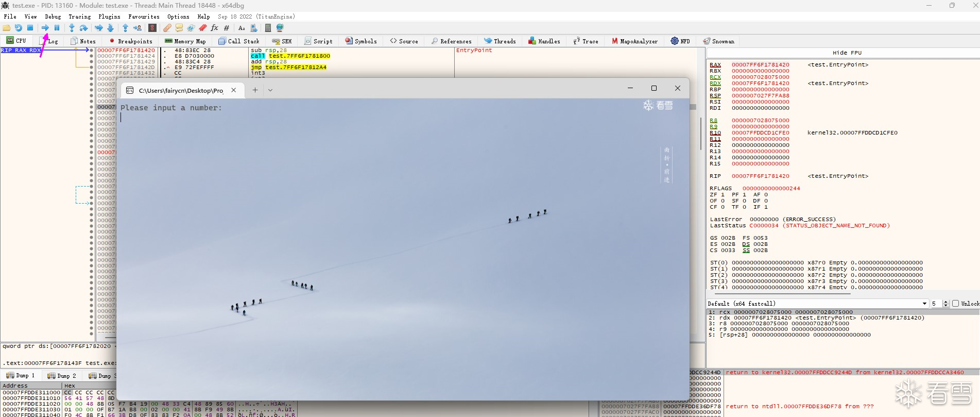Viewport: 980px width, 417px height.
Task: Open the View menu
Action: point(31,16)
